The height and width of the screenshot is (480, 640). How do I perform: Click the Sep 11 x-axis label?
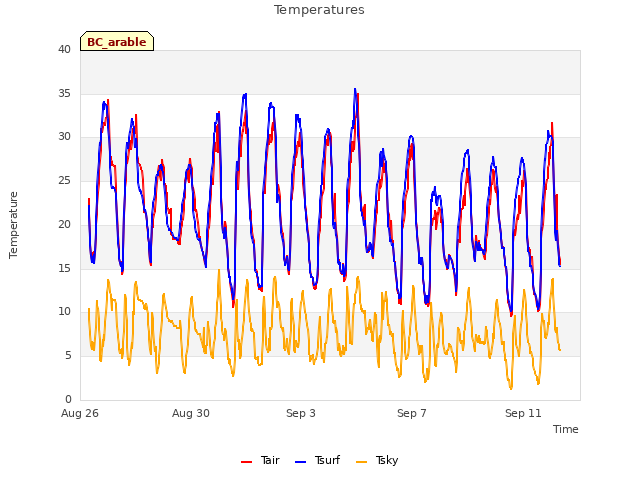(x=523, y=413)
